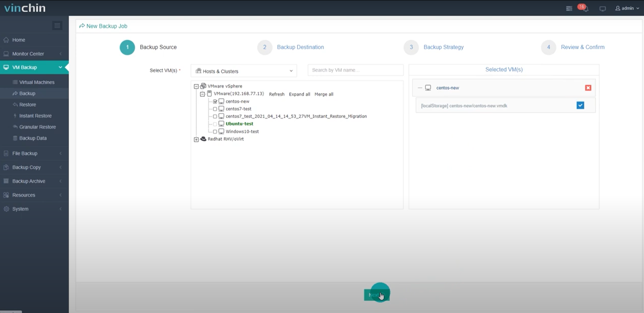Click the monitor screen icon in top bar
644x313 pixels.
point(602,9)
